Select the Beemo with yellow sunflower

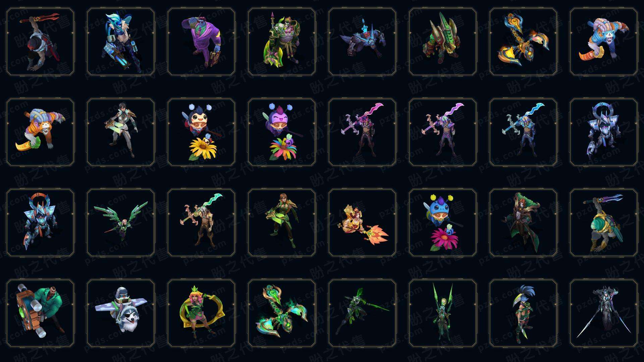tap(201, 132)
